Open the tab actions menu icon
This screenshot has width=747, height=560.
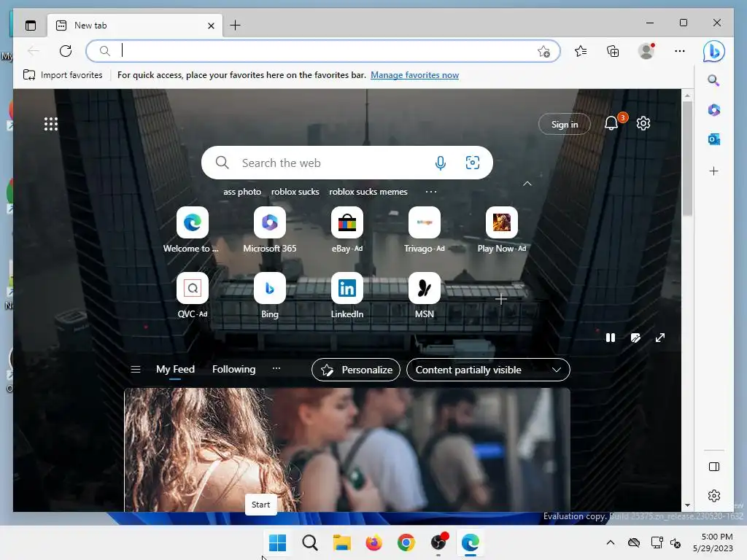point(31,26)
